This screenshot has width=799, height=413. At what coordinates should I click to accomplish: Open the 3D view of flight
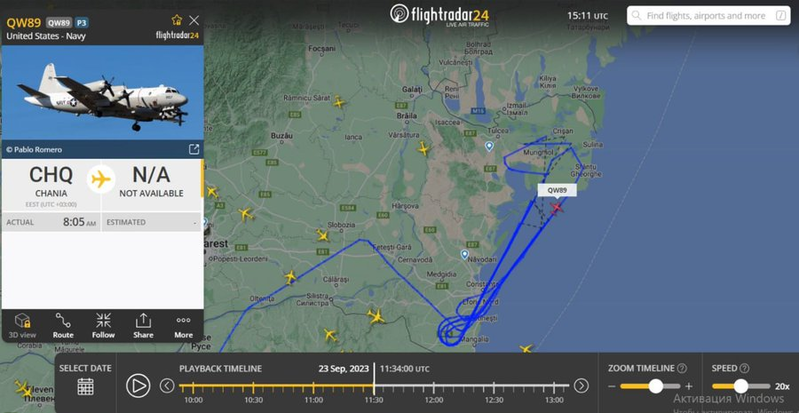pos(22,325)
